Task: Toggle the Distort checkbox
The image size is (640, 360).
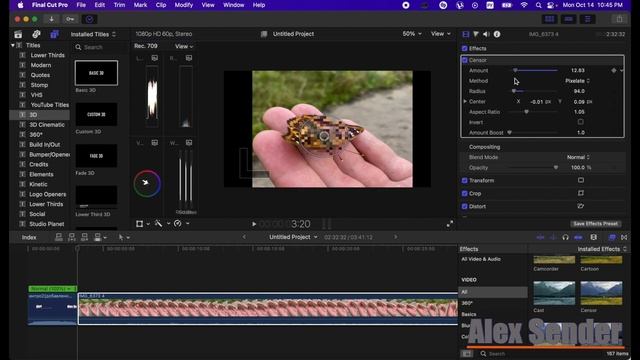Action: (x=464, y=207)
